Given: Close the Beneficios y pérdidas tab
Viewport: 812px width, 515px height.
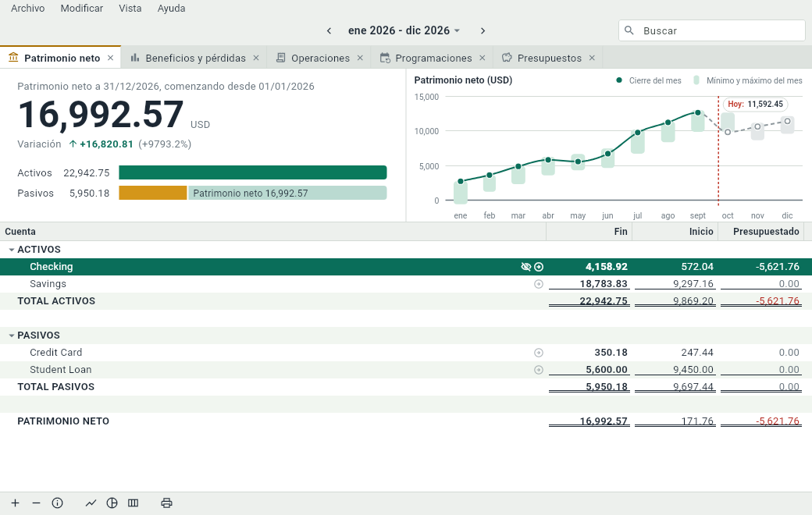Looking at the screenshot, I should [256, 58].
